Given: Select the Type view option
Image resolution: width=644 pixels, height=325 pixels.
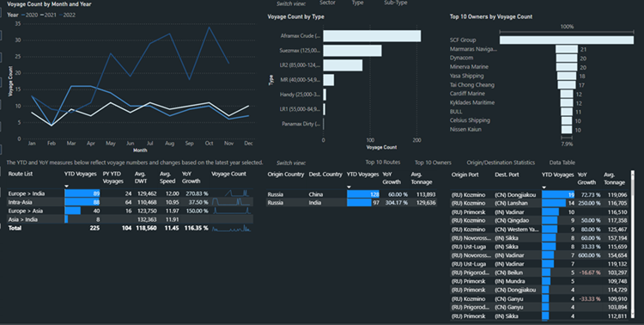Looking at the screenshot, I should (357, 3).
